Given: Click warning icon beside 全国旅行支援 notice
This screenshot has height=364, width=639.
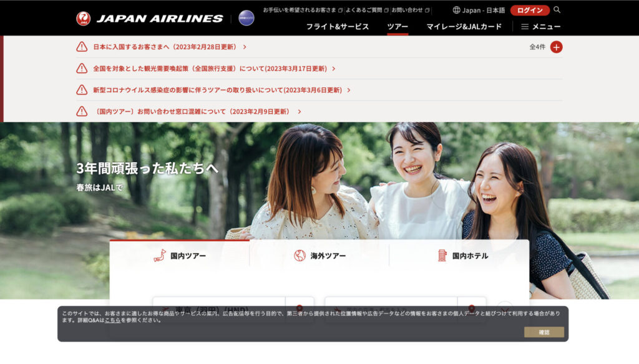Looking at the screenshot, I should pos(82,69).
